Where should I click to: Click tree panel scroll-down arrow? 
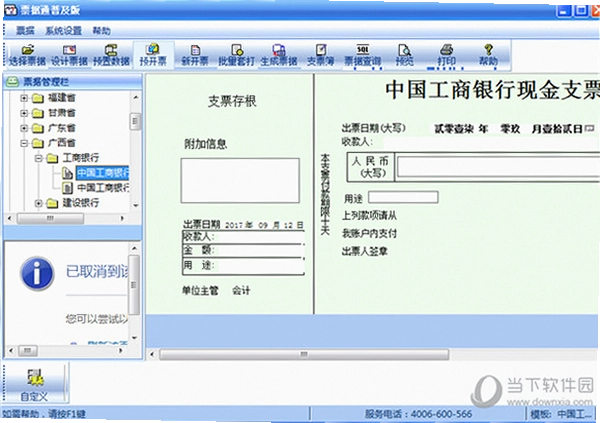[135, 206]
